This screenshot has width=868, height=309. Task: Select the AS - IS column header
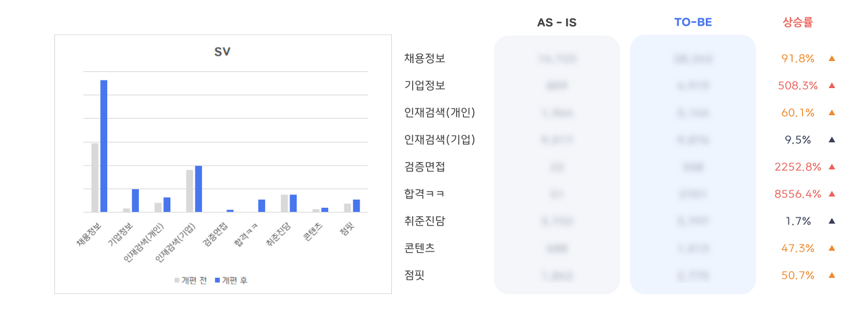[557, 22]
